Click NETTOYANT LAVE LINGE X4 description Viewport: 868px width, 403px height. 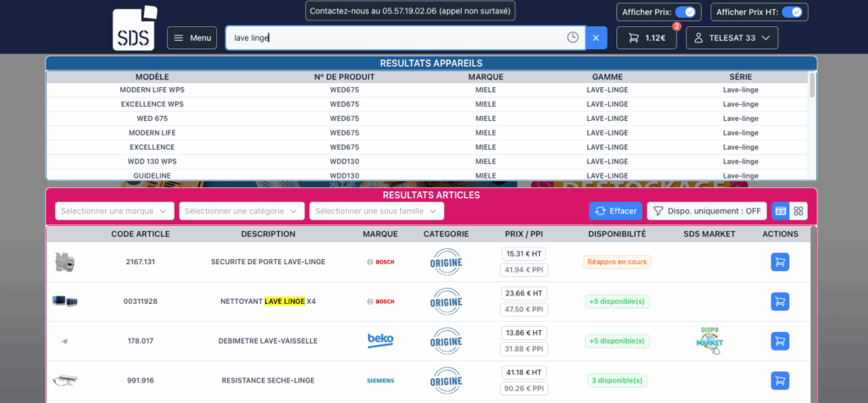(268, 302)
